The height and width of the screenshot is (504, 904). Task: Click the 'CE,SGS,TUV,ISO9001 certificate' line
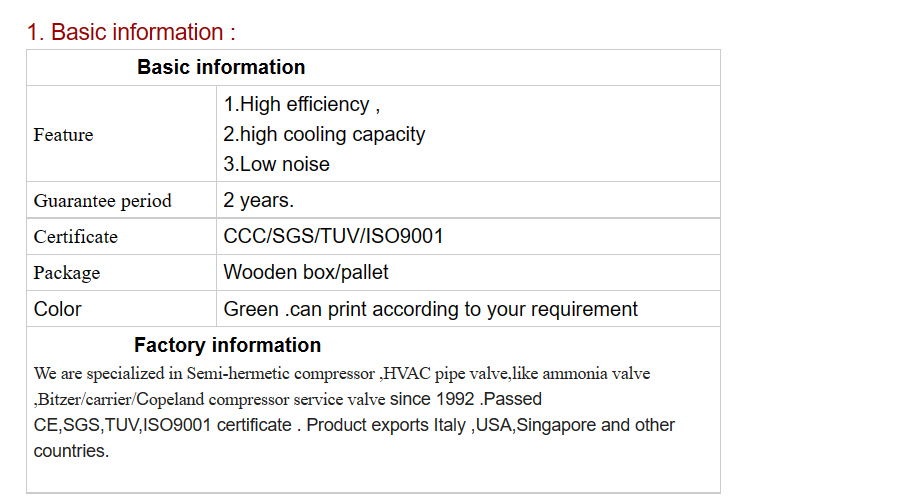(x=163, y=425)
